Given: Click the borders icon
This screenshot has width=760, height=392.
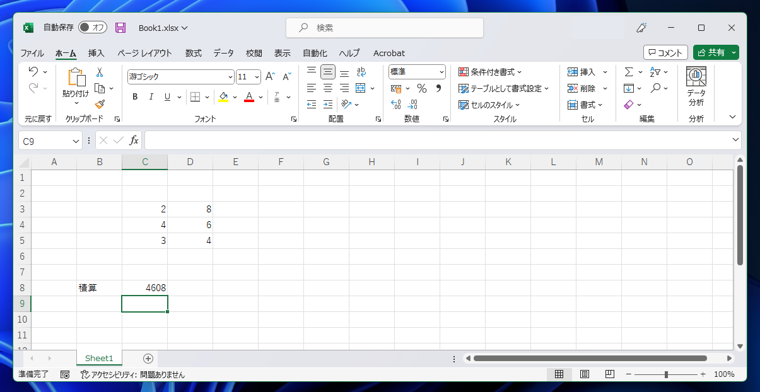Looking at the screenshot, I should click(x=195, y=97).
